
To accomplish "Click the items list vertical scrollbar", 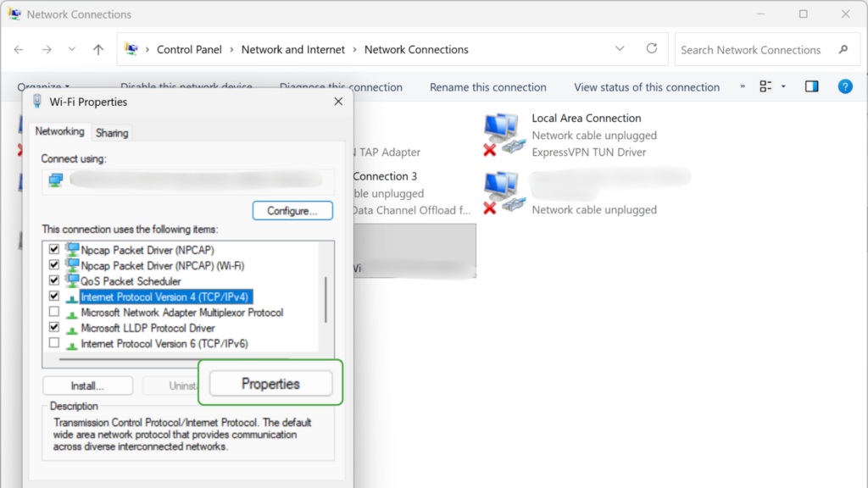I will coord(326,299).
